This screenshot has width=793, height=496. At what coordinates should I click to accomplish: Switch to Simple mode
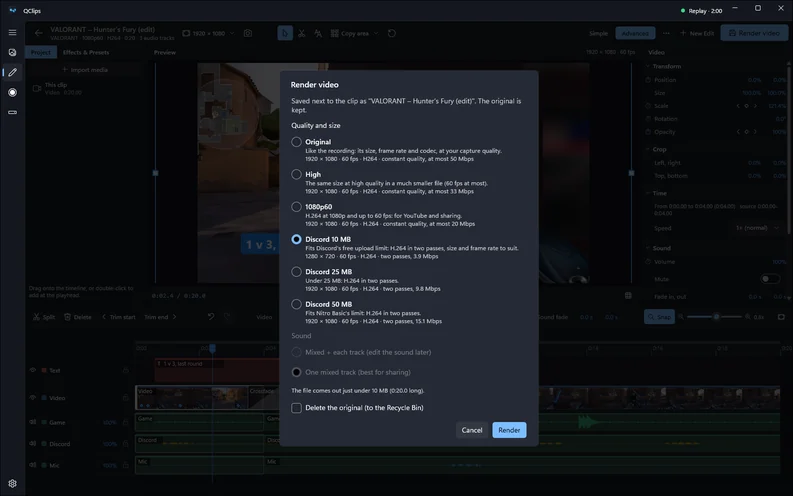[598, 33]
